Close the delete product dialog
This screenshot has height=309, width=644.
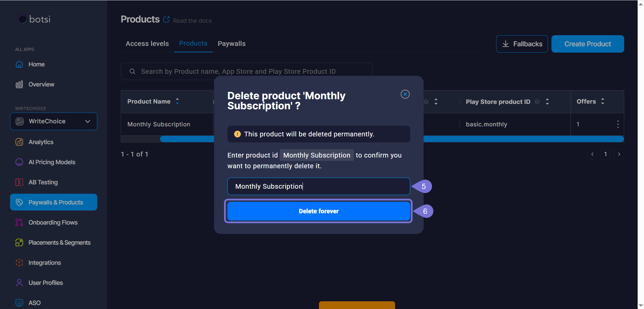(405, 94)
